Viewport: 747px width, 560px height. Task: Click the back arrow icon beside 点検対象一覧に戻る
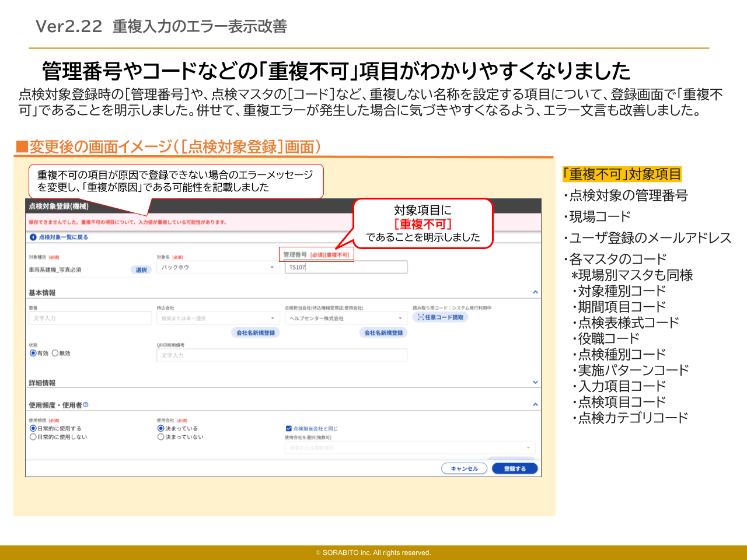33,237
